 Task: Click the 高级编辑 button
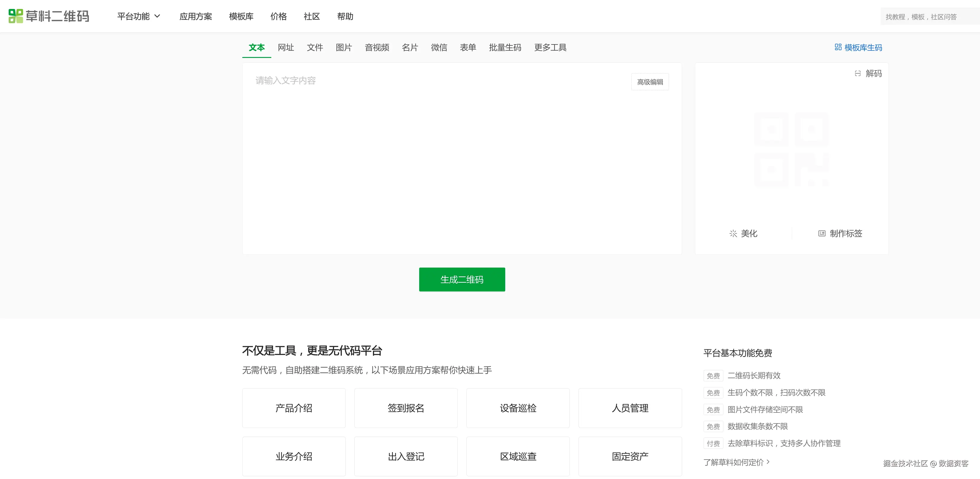tap(650, 82)
